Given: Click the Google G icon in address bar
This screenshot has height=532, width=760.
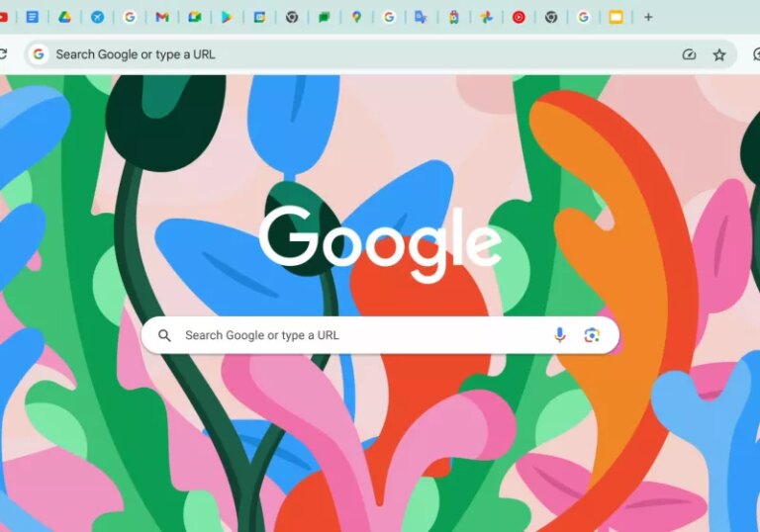Looking at the screenshot, I should coord(39,54).
